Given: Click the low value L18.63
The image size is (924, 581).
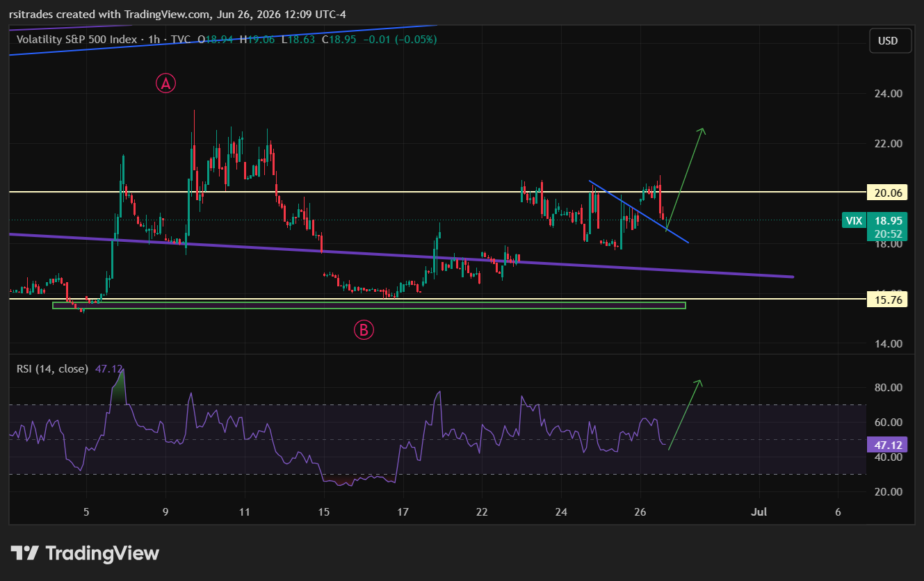Looking at the screenshot, I should (x=298, y=40).
